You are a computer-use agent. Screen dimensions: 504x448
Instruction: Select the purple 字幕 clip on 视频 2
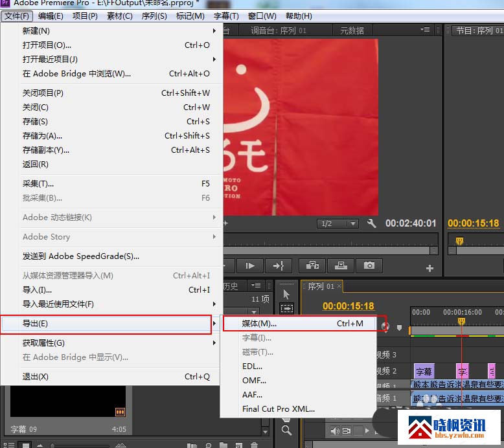coord(424,372)
